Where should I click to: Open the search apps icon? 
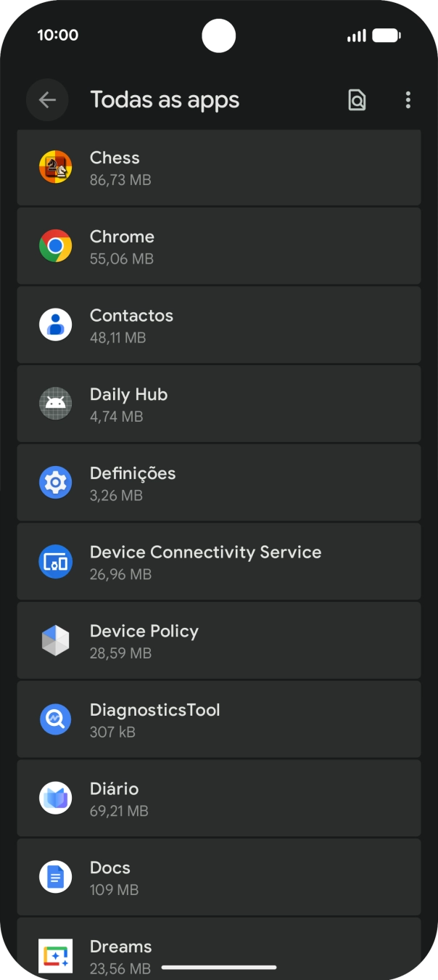(x=357, y=100)
